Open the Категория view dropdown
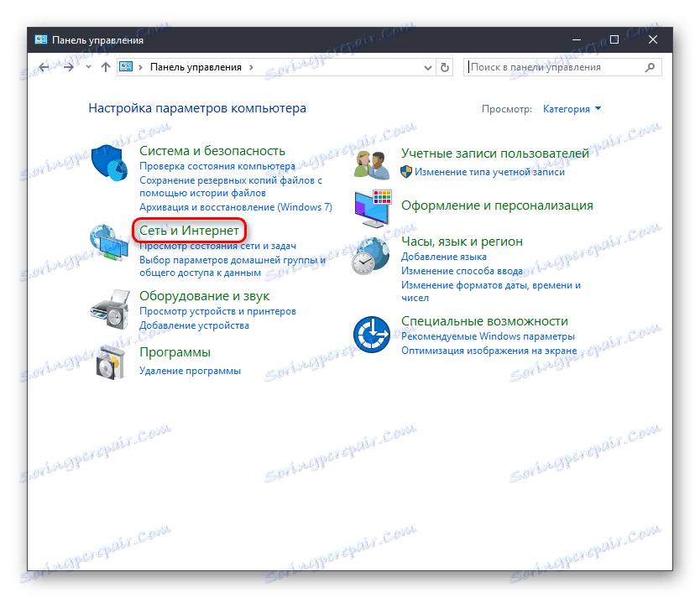Screen dimensions: 700x598 click(x=572, y=108)
